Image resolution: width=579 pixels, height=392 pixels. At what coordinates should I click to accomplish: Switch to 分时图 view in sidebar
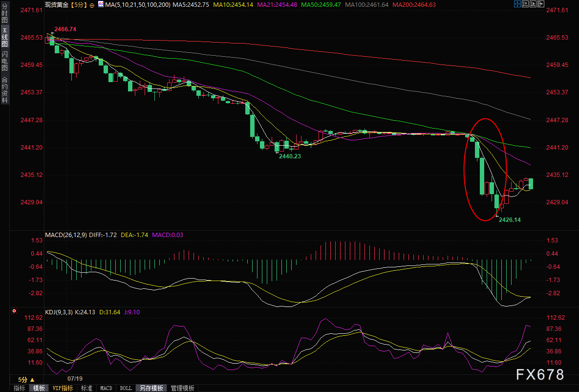point(5,13)
